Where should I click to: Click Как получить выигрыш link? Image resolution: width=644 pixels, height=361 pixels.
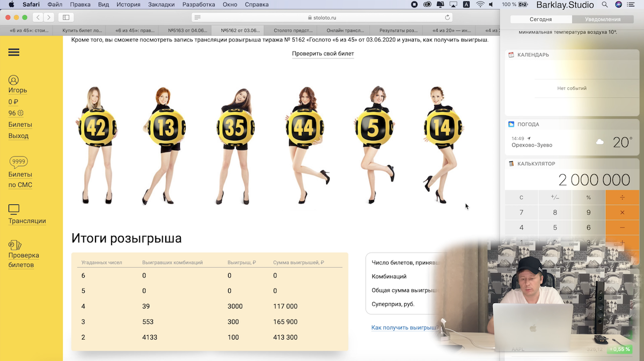tap(405, 327)
